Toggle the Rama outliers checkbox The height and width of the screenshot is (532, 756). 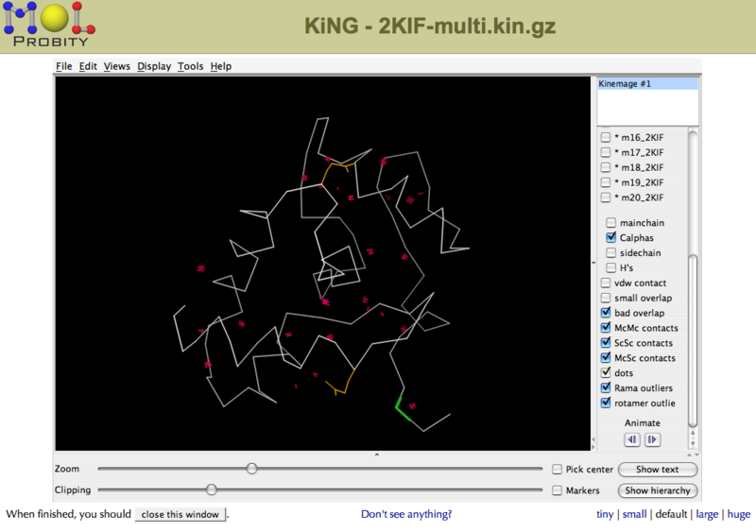click(x=606, y=388)
